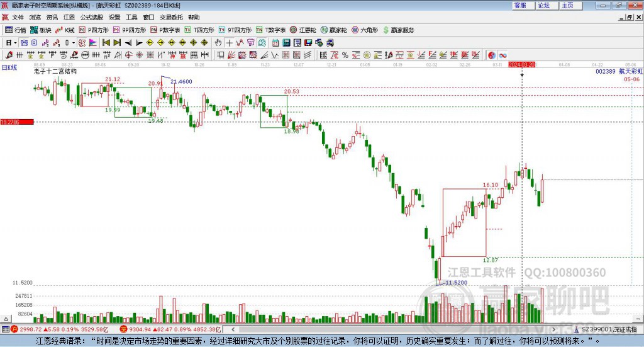This screenshot has width=644, height=347.
Task: Open the 公式选股 menu
Action: pyautogui.click(x=92, y=17)
